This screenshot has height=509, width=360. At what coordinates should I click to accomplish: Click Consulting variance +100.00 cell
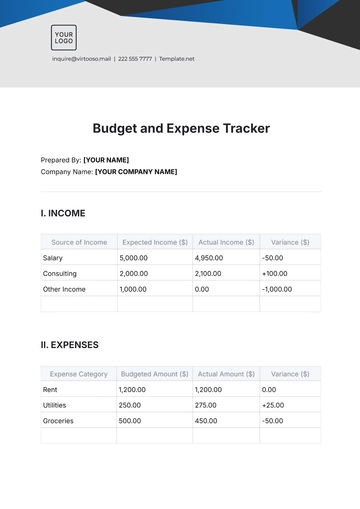(x=275, y=274)
